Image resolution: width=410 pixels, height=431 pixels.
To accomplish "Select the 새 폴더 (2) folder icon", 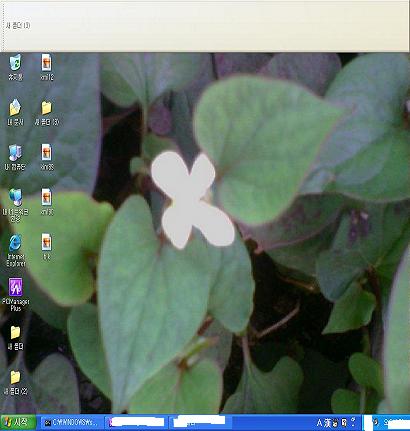I will [x=15, y=382].
